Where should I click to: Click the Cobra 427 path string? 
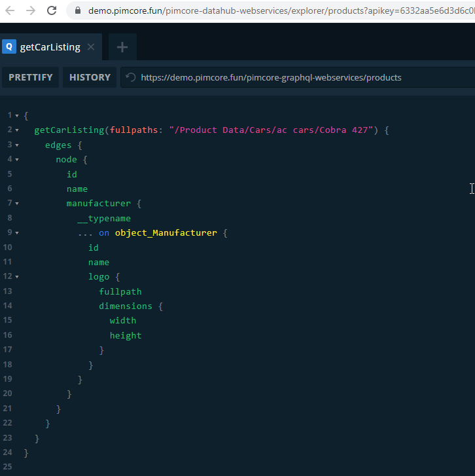click(271, 130)
